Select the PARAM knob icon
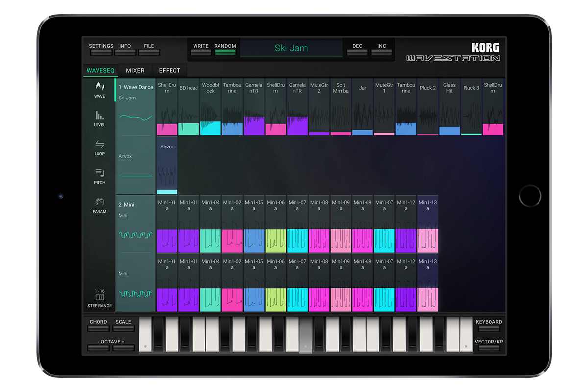The width and height of the screenshot is (588, 392). [x=99, y=205]
